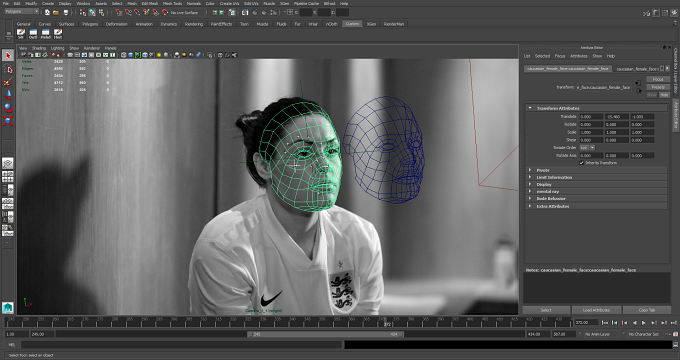Switch to the Rendering shelf tab
Screen dimensions: 680x360
(194, 24)
